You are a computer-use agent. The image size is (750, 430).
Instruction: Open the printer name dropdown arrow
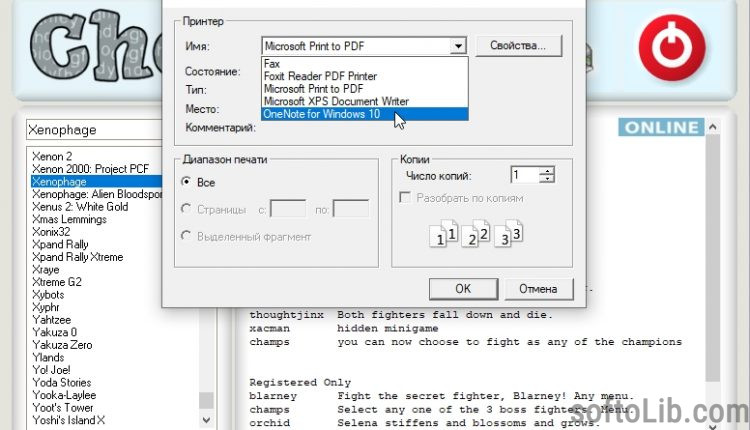click(458, 46)
